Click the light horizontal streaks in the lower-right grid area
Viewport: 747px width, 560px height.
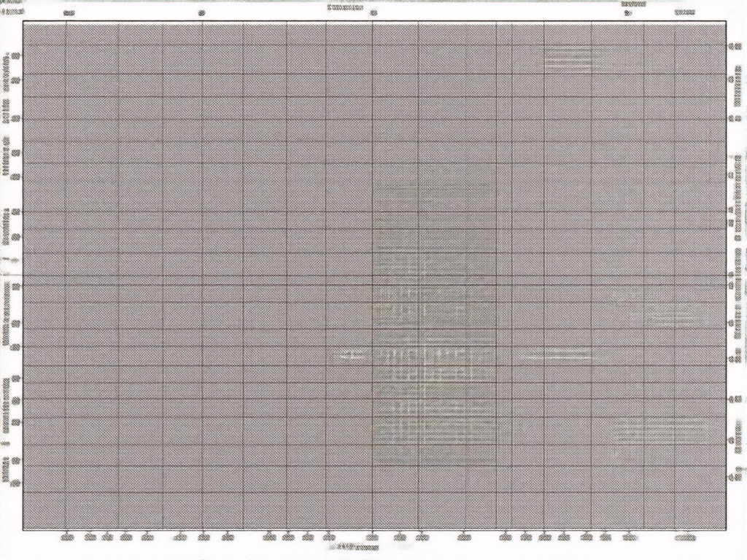[659, 431]
